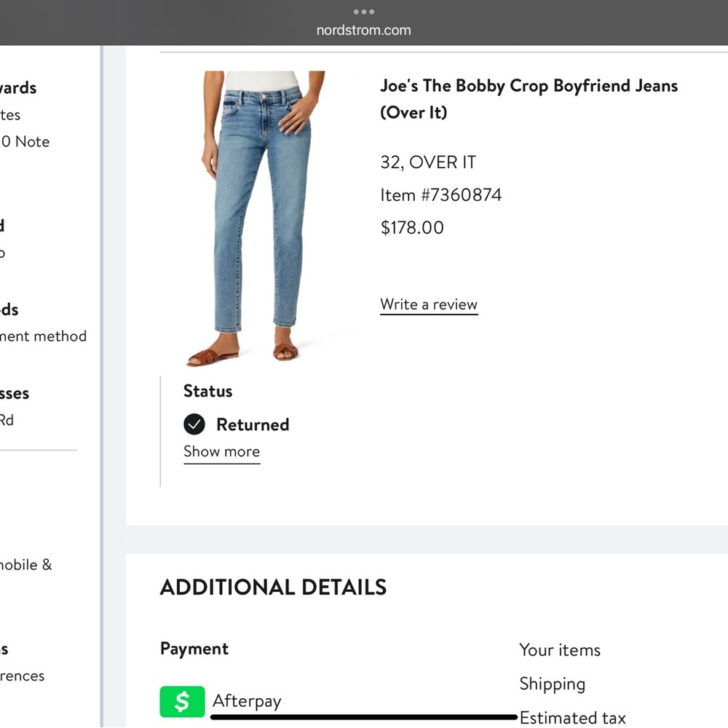Select the 32, OVER IT size text
The width and height of the screenshot is (728, 728).
(427, 162)
